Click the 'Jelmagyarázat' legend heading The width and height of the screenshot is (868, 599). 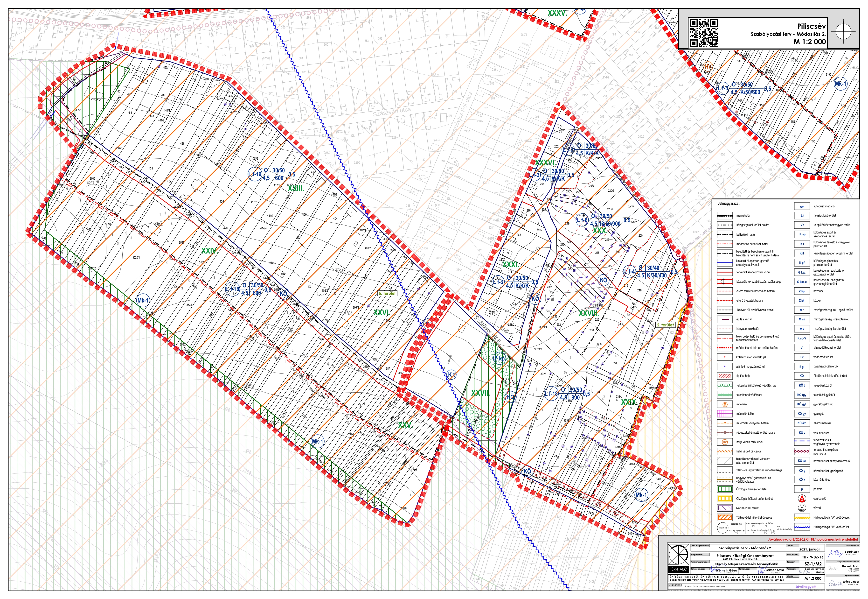click(729, 204)
